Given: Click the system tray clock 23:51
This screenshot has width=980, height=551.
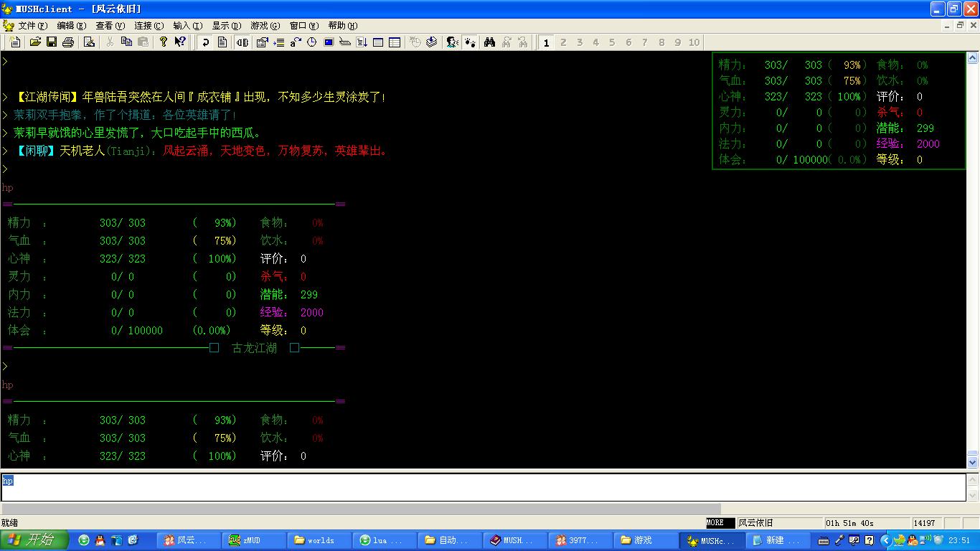Looking at the screenshot, I should (x=958, y=540).
